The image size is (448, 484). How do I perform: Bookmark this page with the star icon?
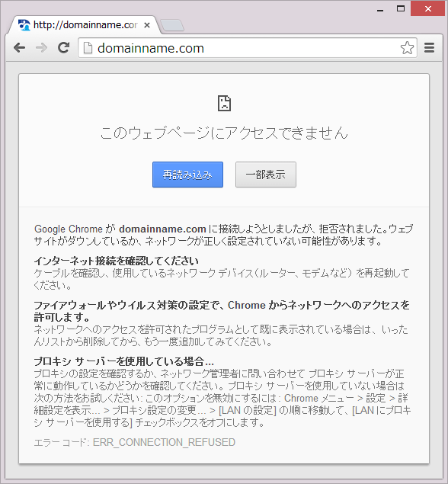point(407,48)
